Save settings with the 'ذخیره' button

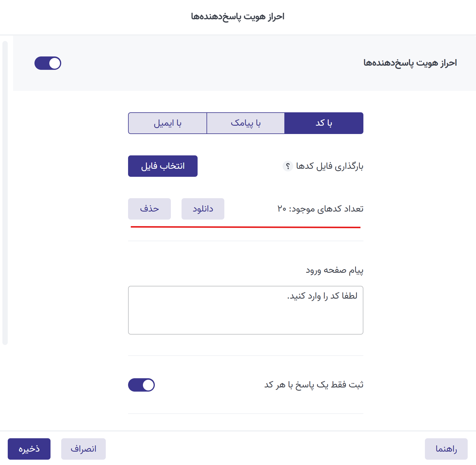pos(29,449)
